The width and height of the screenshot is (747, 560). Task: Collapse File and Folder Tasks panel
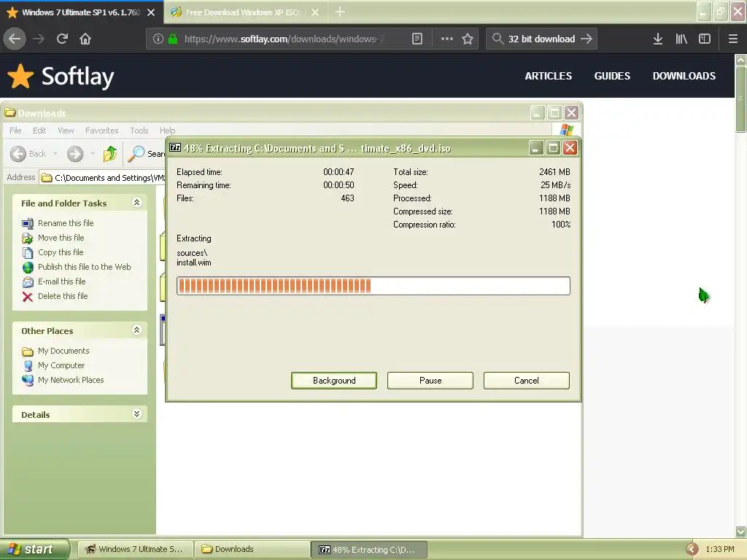click(136, 203)
